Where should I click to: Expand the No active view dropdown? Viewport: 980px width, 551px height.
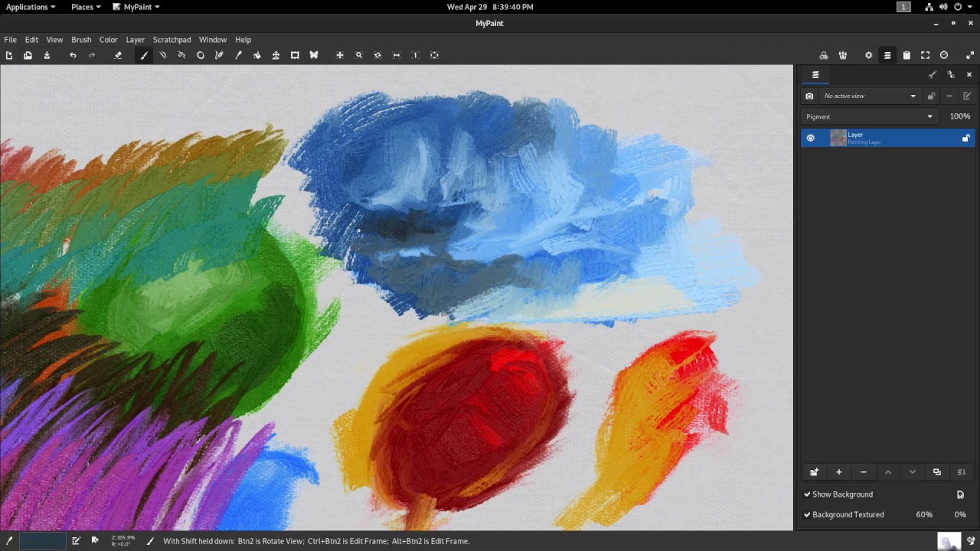pos(870,96)
